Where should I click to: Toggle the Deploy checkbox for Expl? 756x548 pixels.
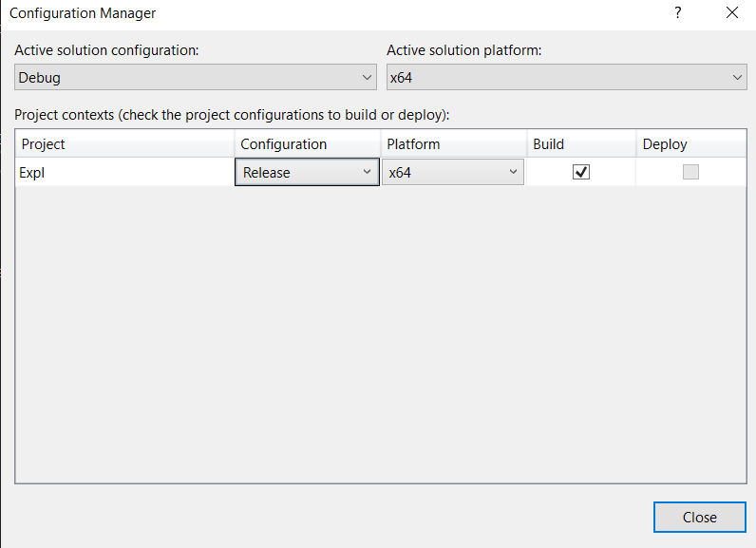(x=690, y=172)
